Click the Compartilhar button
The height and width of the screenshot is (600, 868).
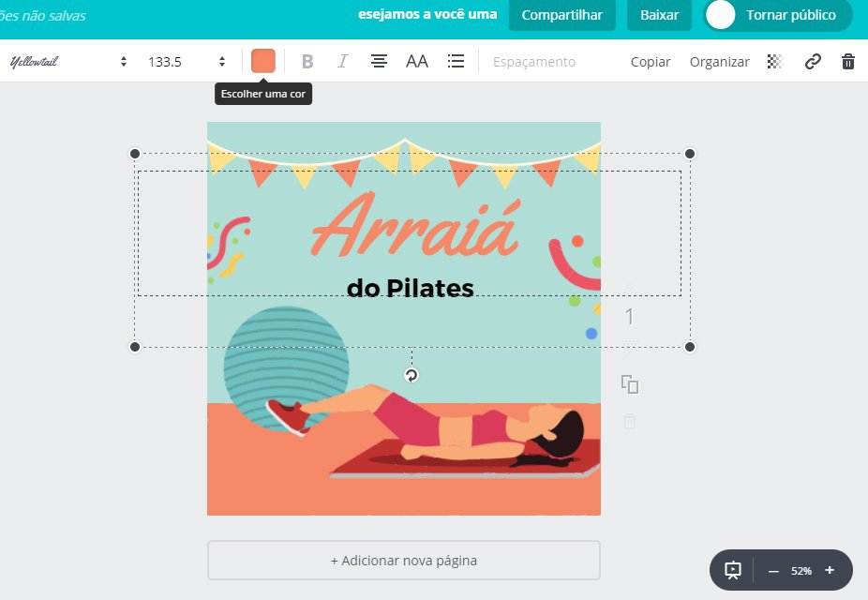click(x=561, y=16)
